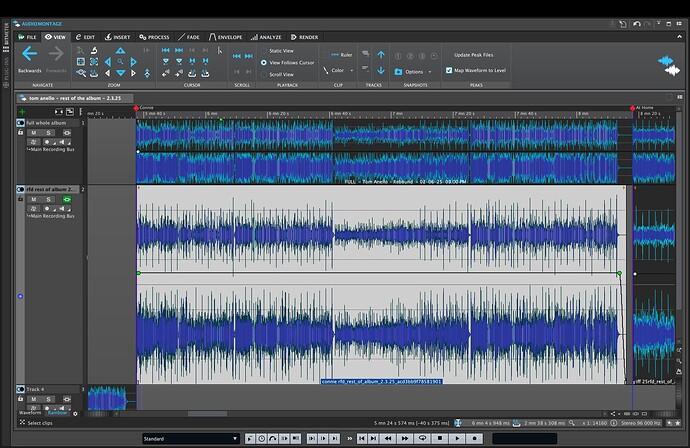The height and width of the screenshot is (448, 690).
Task: Open the FILE ribbon tab
Action: click(27, 37)
